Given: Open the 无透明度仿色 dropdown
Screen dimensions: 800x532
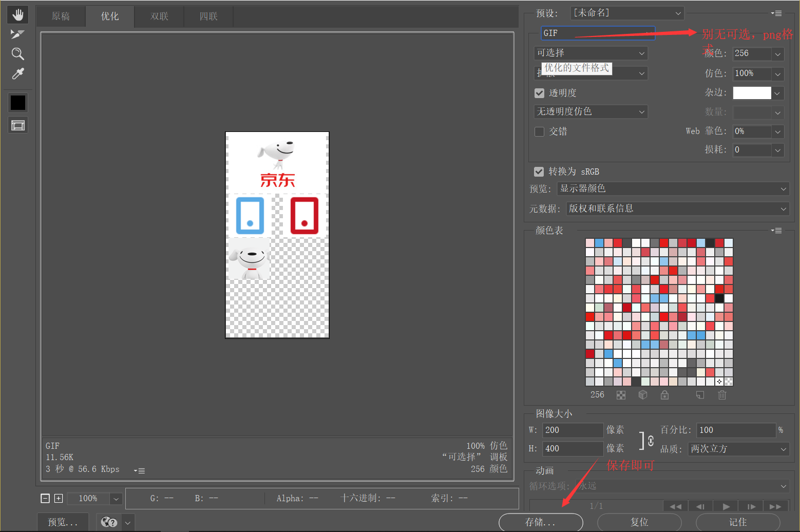Looking at the screenshot, I should pos(591,111).
